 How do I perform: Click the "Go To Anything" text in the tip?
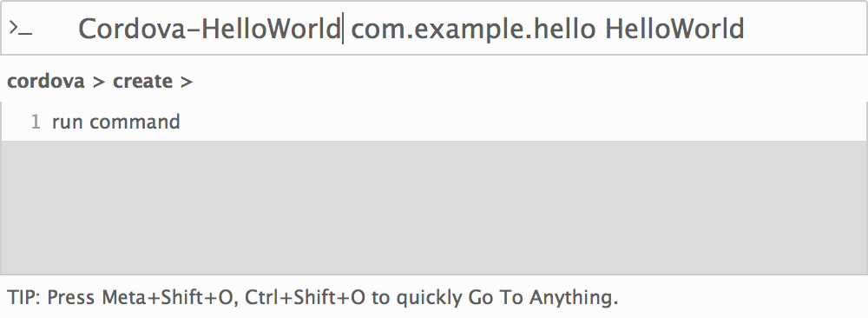point(543,297)
